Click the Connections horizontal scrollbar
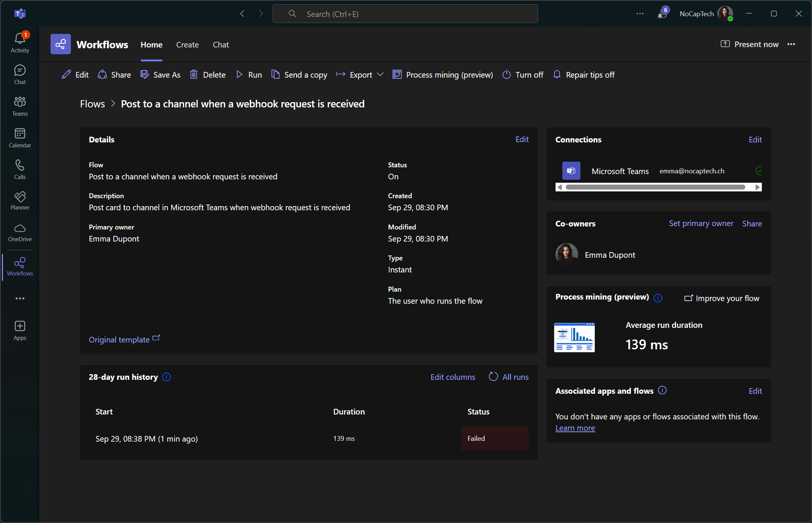The image size is (812, 523). pos(655,187)
